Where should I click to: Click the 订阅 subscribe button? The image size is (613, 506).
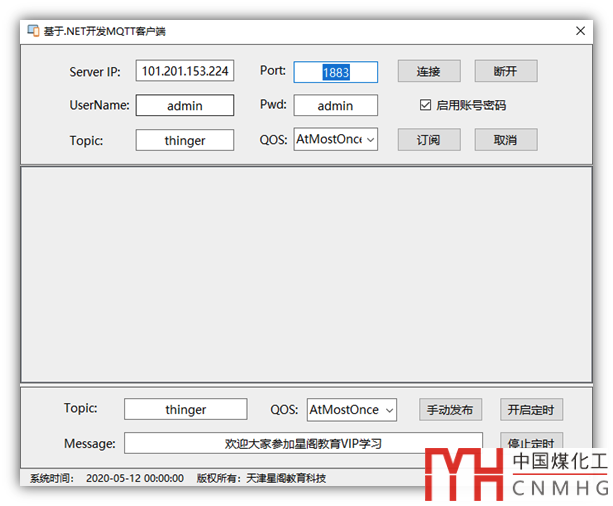[x=429, y=140]
